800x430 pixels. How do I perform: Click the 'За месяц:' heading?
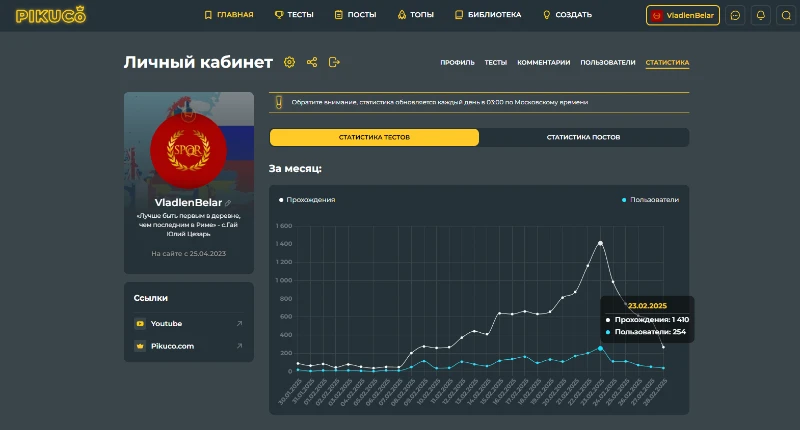[295, 168]
